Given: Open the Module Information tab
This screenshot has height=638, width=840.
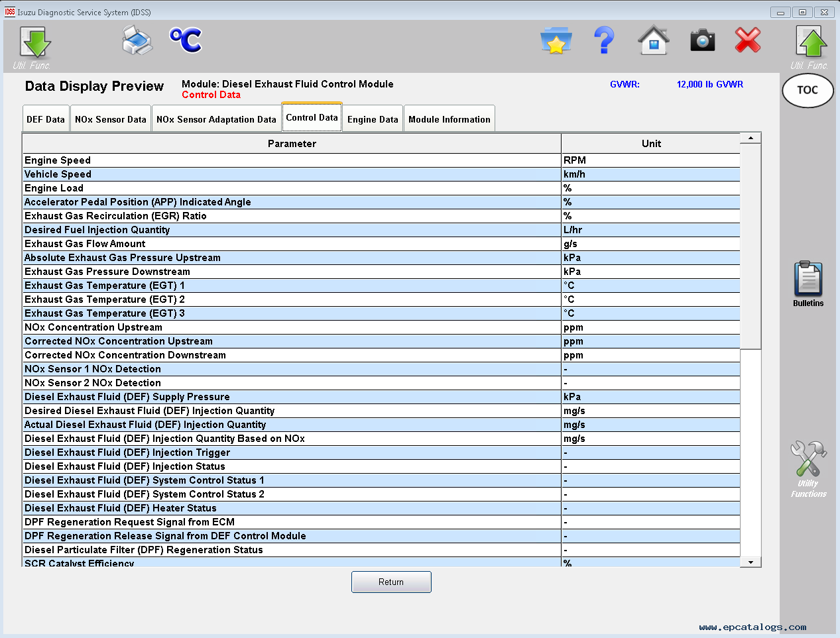Looking at the screenshot, I should [x=450, y=119].
